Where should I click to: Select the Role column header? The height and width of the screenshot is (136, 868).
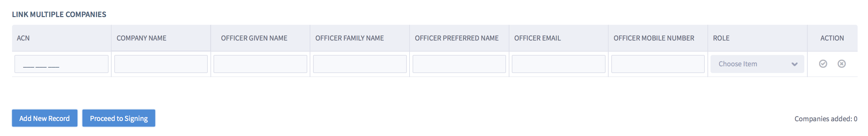tap(721, 38)
